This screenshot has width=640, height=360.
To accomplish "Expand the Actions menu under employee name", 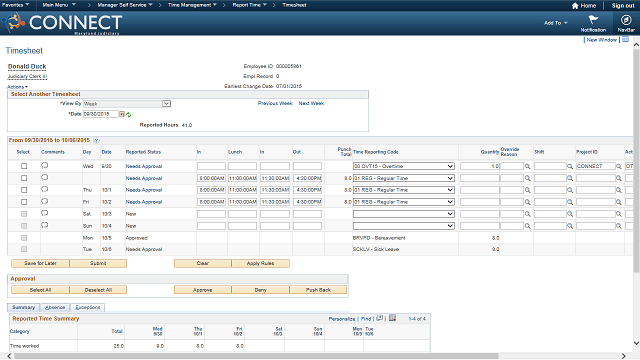I will click(17, 87).
